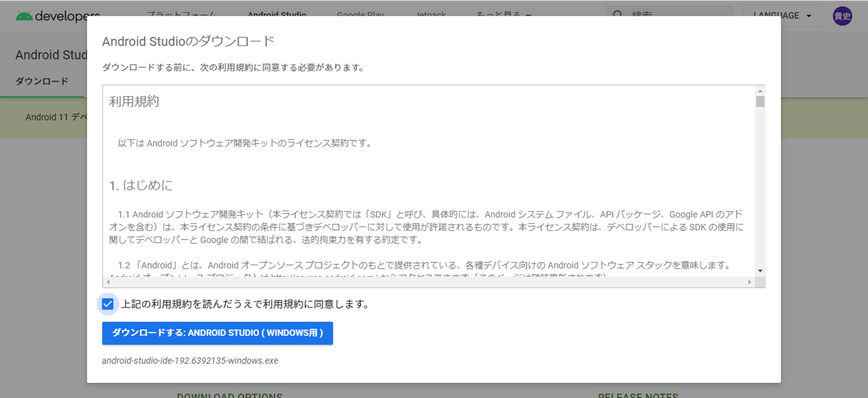Open the プラットフォーム nav item
868x398 pixels.
tap(181, 15)
